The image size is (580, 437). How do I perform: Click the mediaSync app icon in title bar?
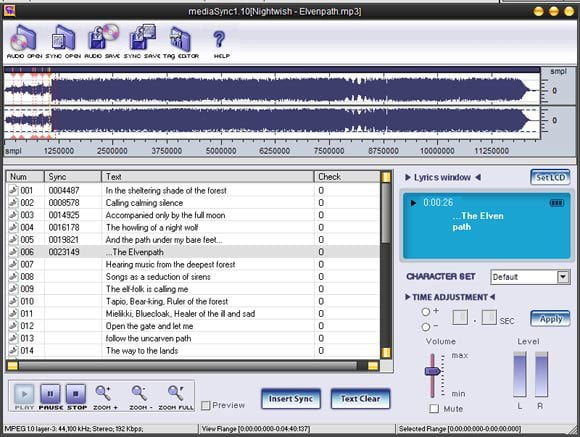10,10
